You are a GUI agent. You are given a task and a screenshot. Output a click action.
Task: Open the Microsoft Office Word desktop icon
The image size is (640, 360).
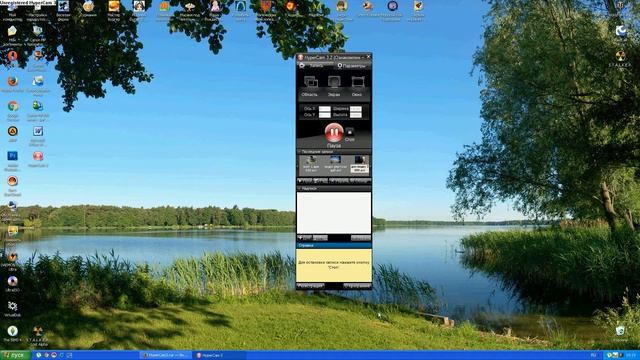coord(38,131)
